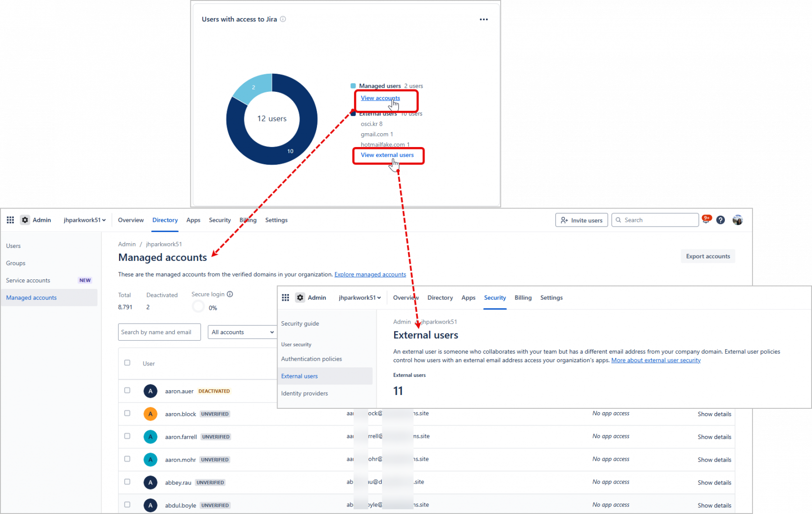The image size is (812, 514).
Task: Open Security tab in Managed accounts window
Action: [220, 220]
